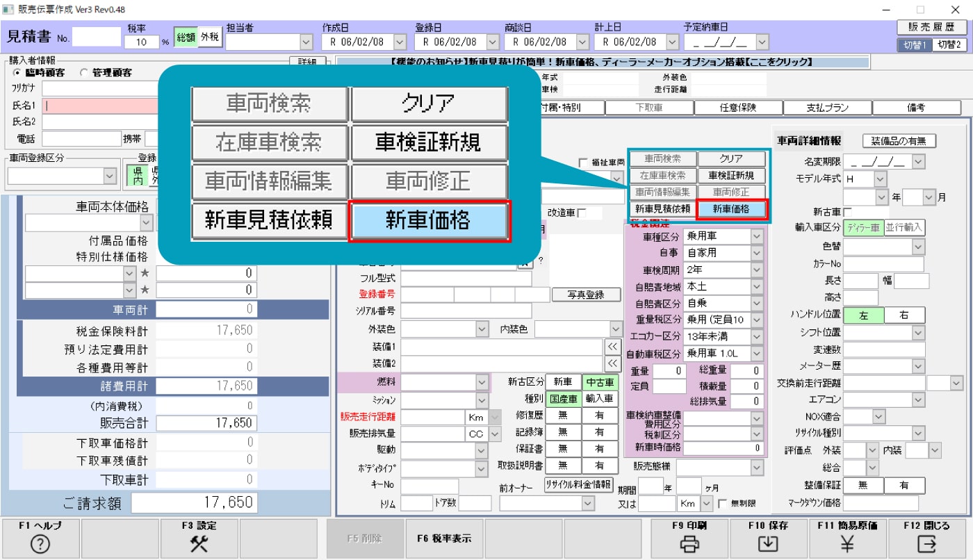Click the 機能のお知らせ announcement banner
Viewport: 973px width, 560px height.
click(x=602, y=62)
